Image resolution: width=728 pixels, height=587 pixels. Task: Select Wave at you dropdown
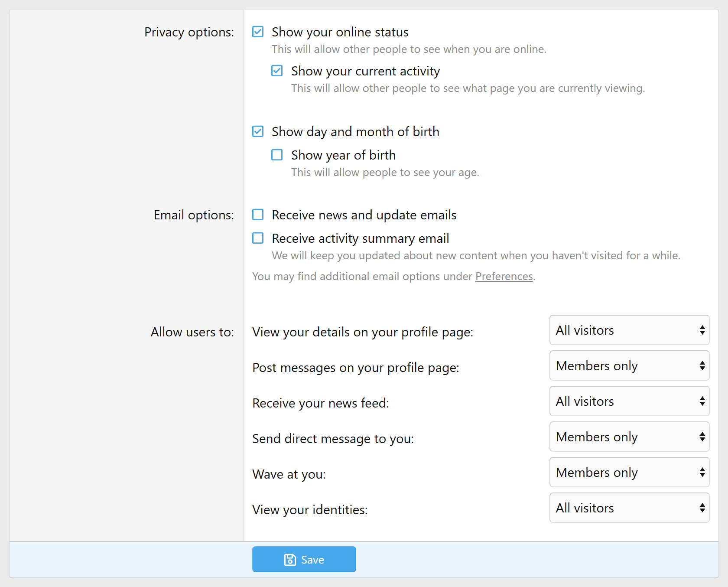629,472
